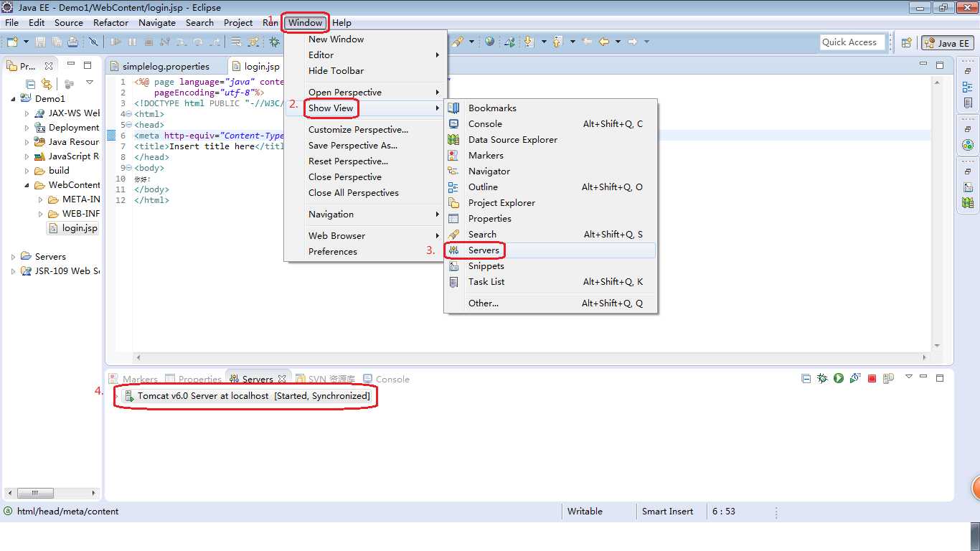Screen dimensions: 980x551
Task: Expand the JAX-WS Web Services node
Action: 27,113
